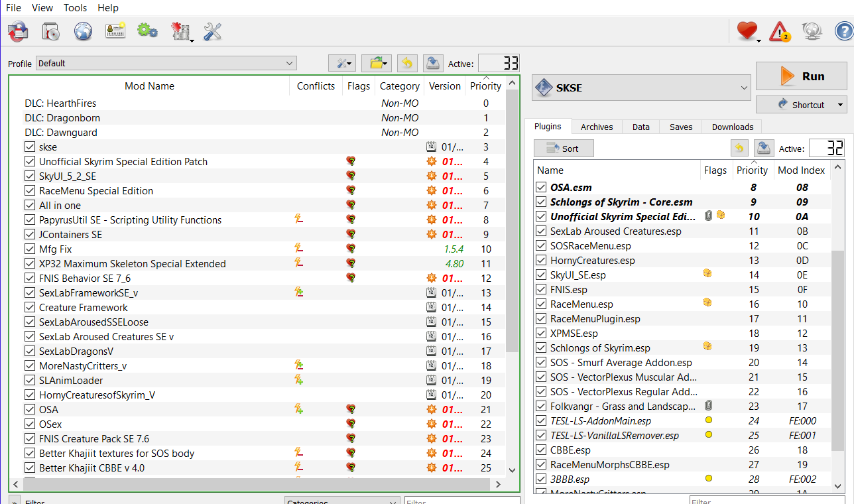Click the greyed-out Update icon
Viewport: 854px width, 504px height.
[x=812, y=31]
